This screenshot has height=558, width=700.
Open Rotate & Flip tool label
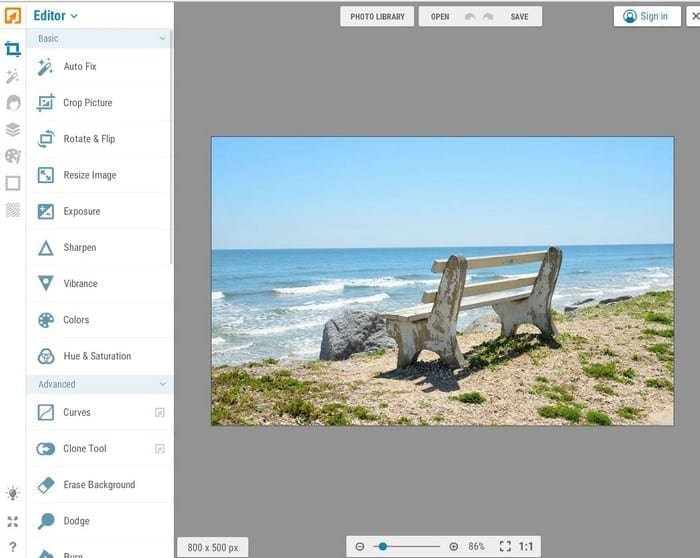click(89, 139)
